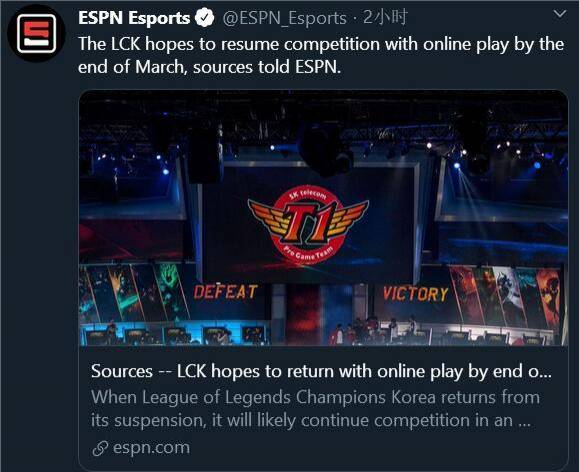Open the @ESPN_Esports handle link

click(x=285, y=18)
